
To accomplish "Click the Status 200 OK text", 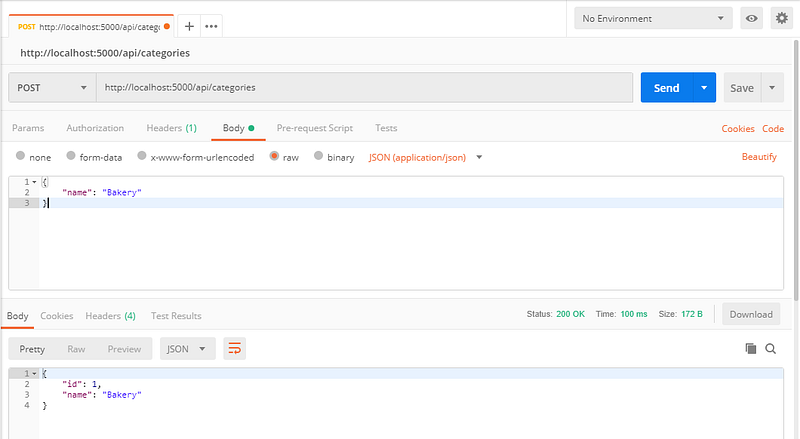I will (x=556, y=314).
